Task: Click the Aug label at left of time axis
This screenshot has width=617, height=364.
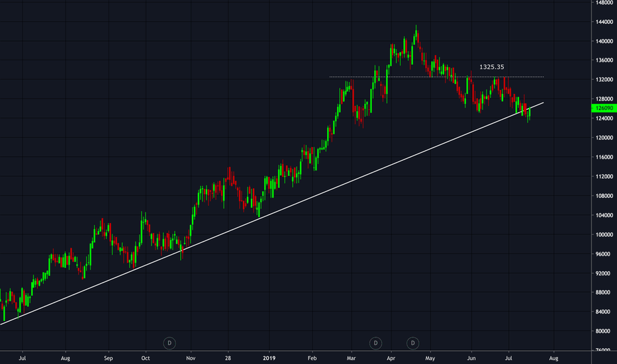Action: [66, 358]
